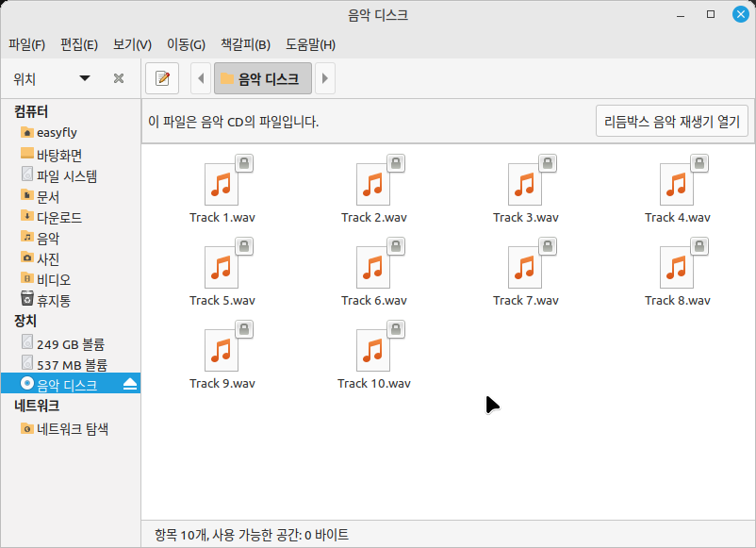The width and height of the screenshot is (756, 548).
Task: Click 리듬박스 음악 재생기 열기 button
Action: pos(671,121)
